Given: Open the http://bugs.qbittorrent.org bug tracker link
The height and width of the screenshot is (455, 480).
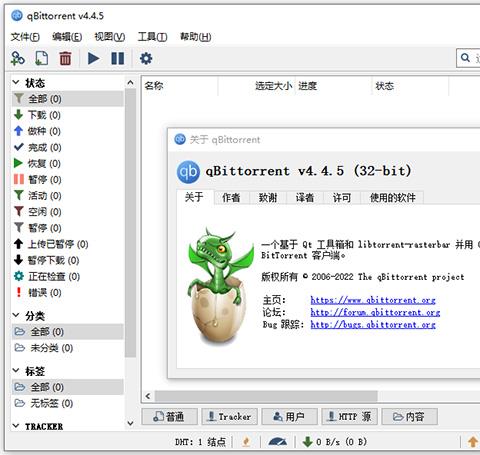Looking at the screenshot, I should tap(373, 325).
